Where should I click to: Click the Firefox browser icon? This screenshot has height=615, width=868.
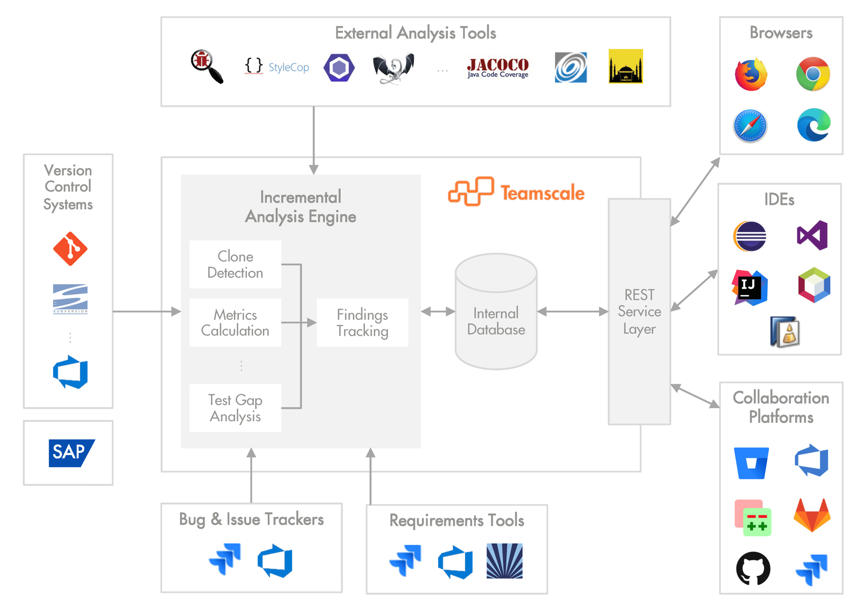point(751,74)
